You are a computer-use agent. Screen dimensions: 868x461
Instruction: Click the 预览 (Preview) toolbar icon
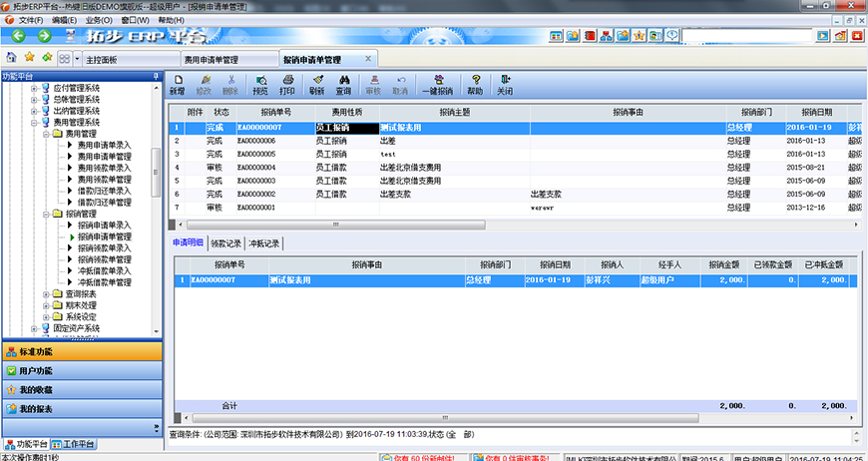[x=260, y=84]
